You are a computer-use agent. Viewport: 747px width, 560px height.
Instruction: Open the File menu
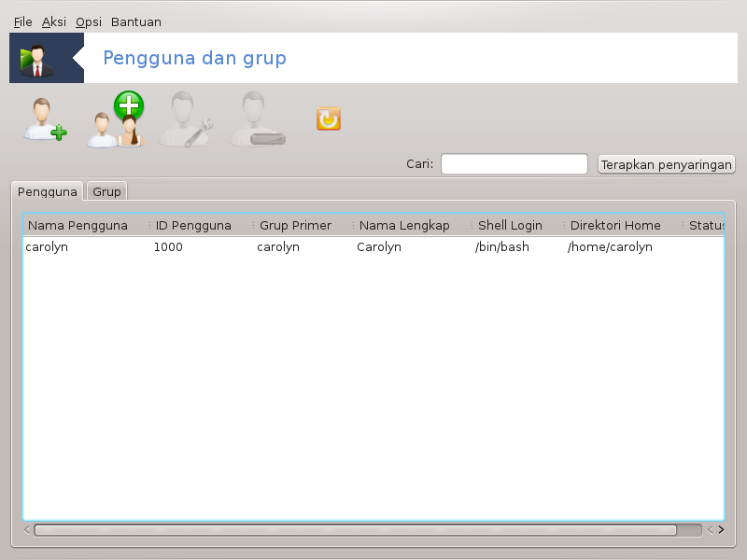[x=22, y=21]
